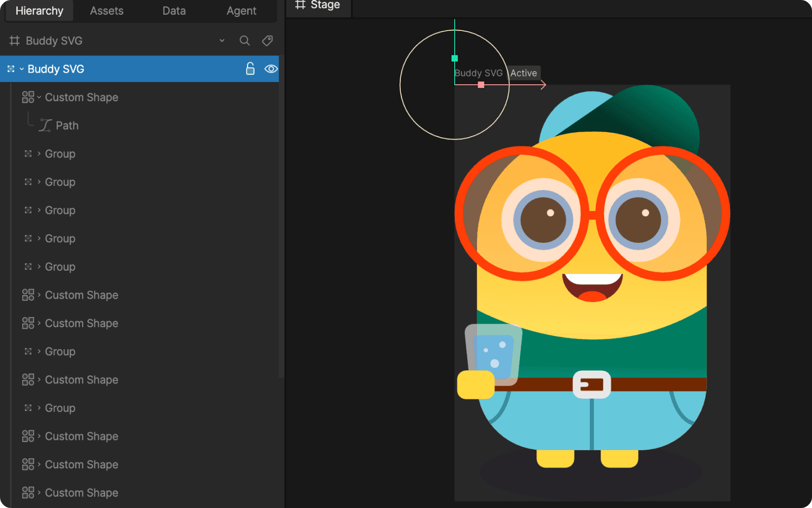Image resolution: width=812 pixels, height=508 pixels.
Task: Expand the third Group row
Action: point(39,210)
